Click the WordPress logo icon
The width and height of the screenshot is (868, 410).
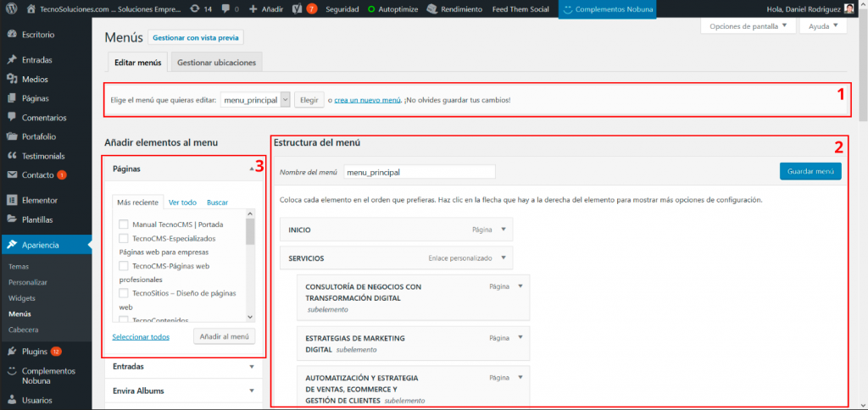coord(11,8)
